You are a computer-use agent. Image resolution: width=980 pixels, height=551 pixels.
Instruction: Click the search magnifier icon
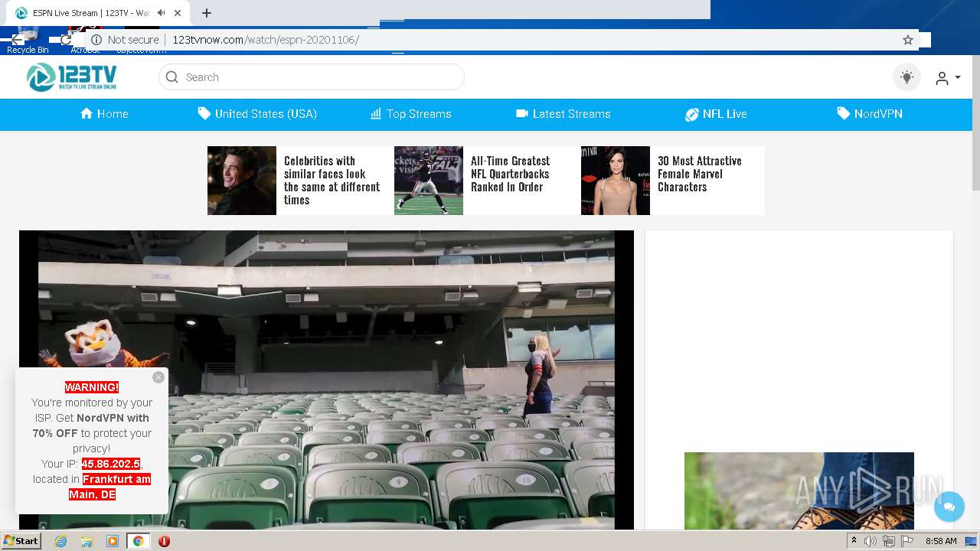tap(171, 77)
